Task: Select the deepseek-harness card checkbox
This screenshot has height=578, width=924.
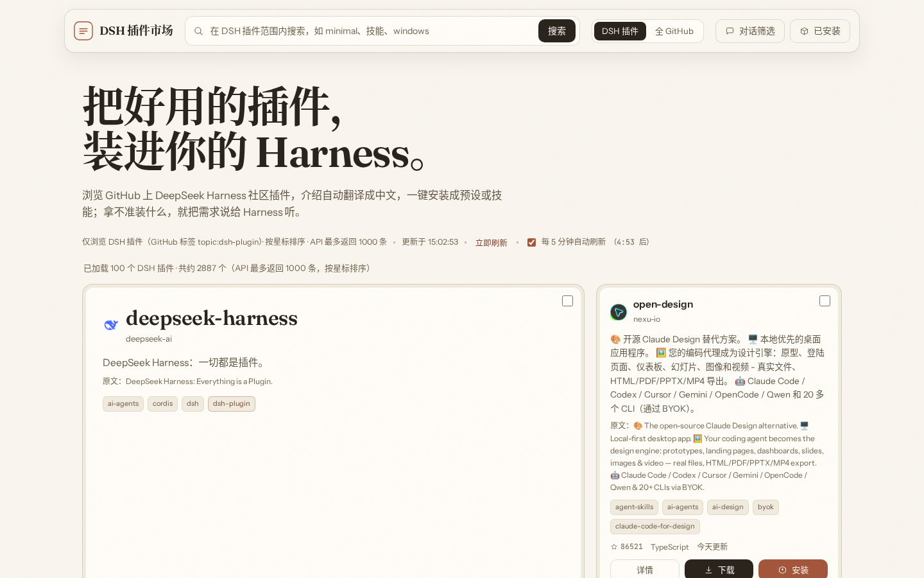Action: click(567, 301)
